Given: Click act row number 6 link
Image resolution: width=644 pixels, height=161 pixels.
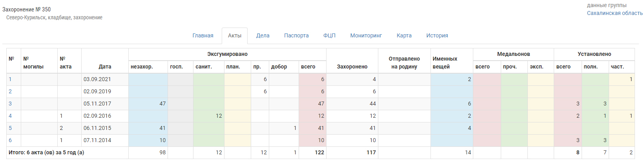Looking at the screenshot, I should pos(10,140).
